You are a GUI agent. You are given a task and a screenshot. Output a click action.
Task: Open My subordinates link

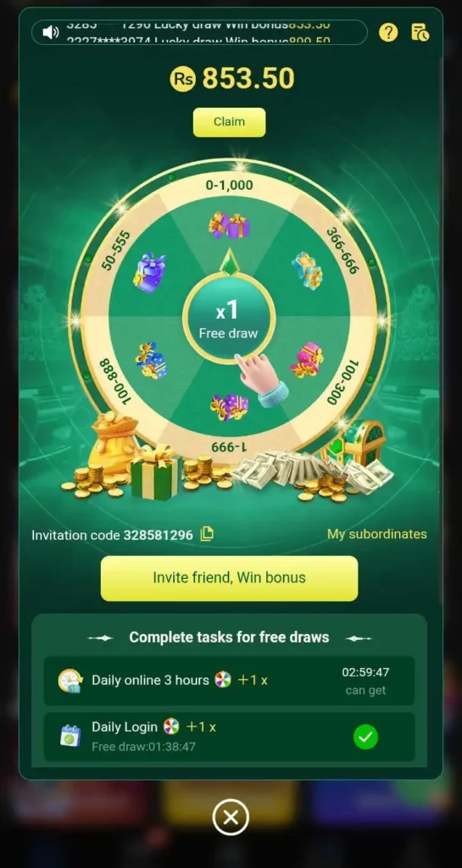point(376,534)
